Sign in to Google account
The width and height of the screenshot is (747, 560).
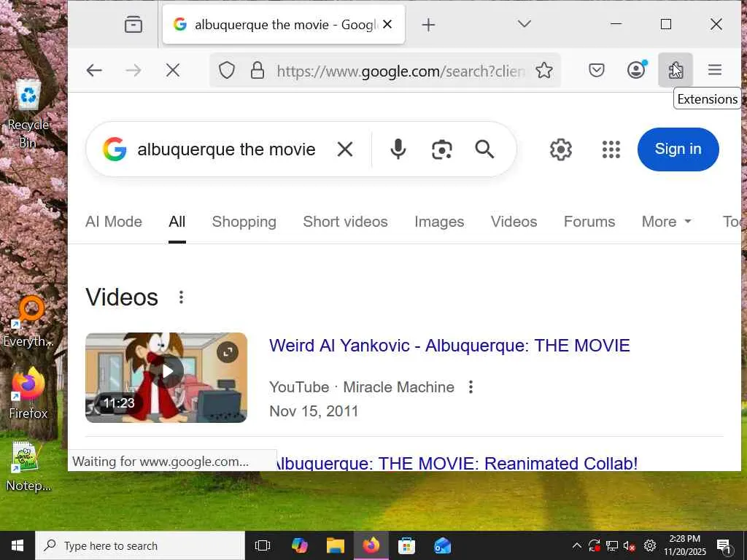point(678,149)
